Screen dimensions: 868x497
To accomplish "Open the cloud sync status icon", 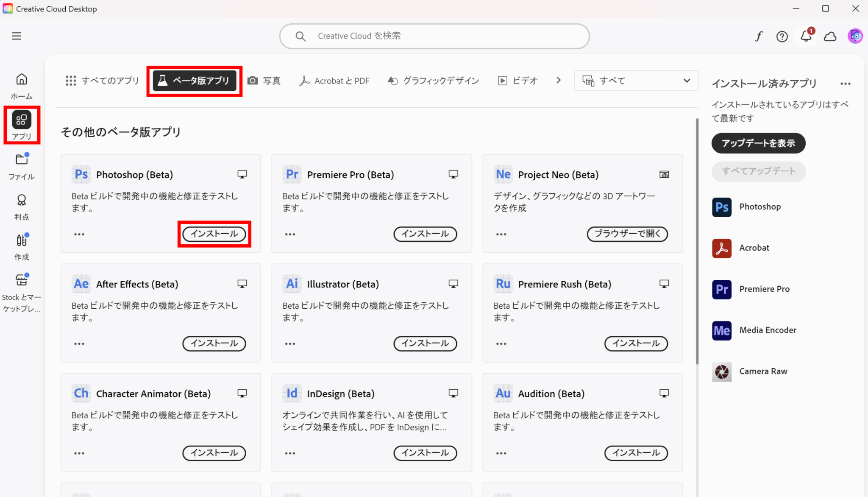I will [830, 36].
